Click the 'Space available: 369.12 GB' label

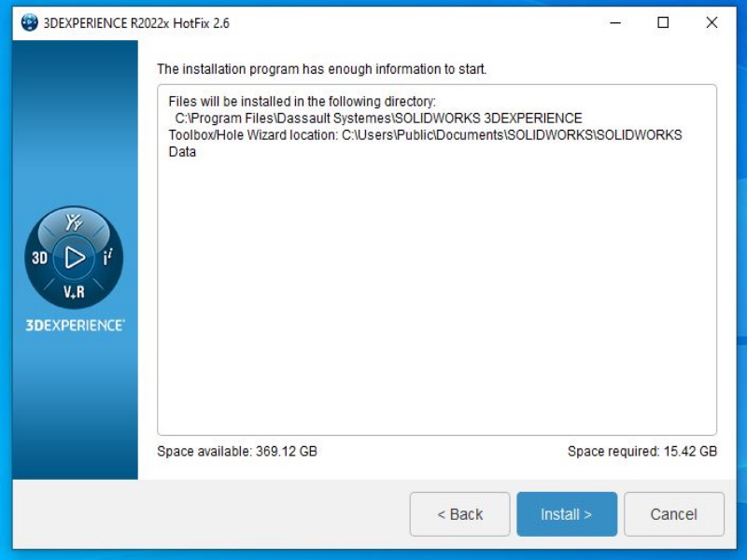tap(237, 452)
